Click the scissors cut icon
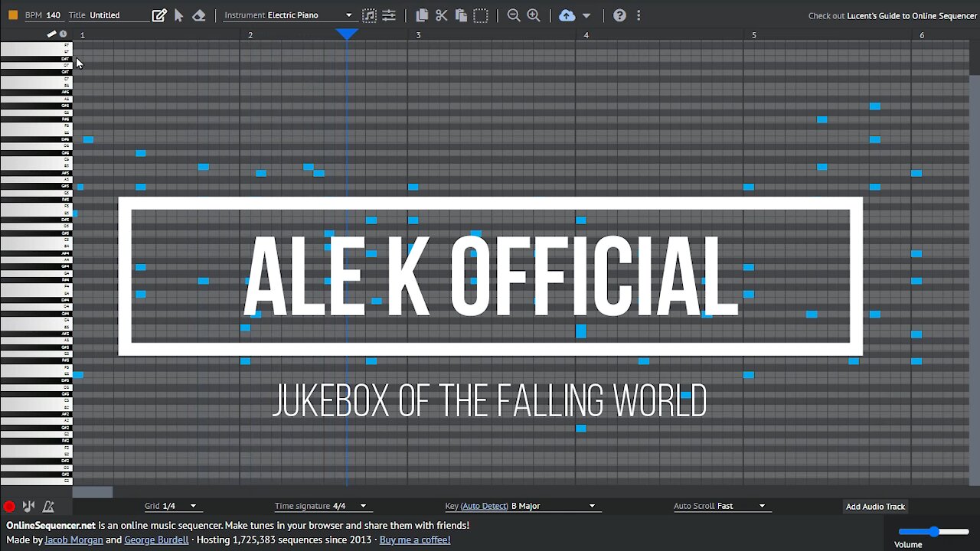Image resolution: width=980 pixels, height=551 pixels. tap(442, 15)
